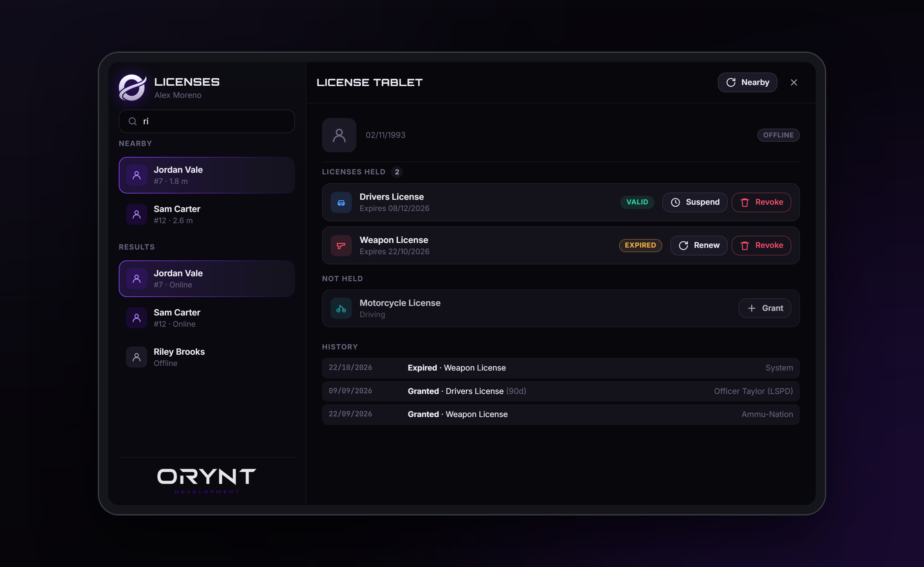The width and height of the screenshot is (924, 567).
Task: Close the License Tablet
Action: click(794, 82)
